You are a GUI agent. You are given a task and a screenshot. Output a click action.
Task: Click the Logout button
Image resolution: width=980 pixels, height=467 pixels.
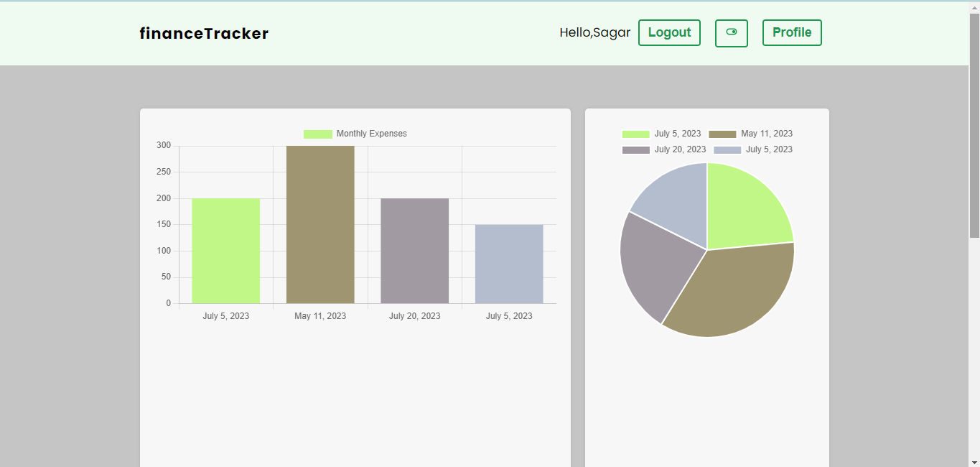tap(668, 33)
